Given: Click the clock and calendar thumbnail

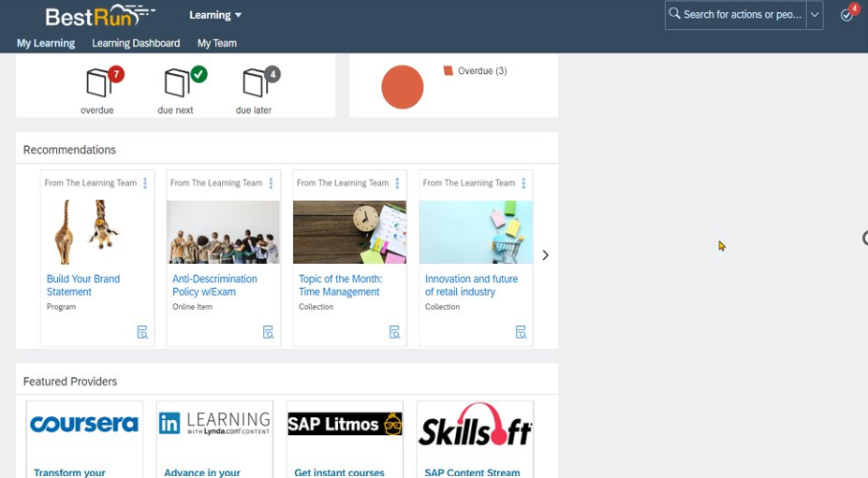Looking at the screenshot, I should 349,232.
